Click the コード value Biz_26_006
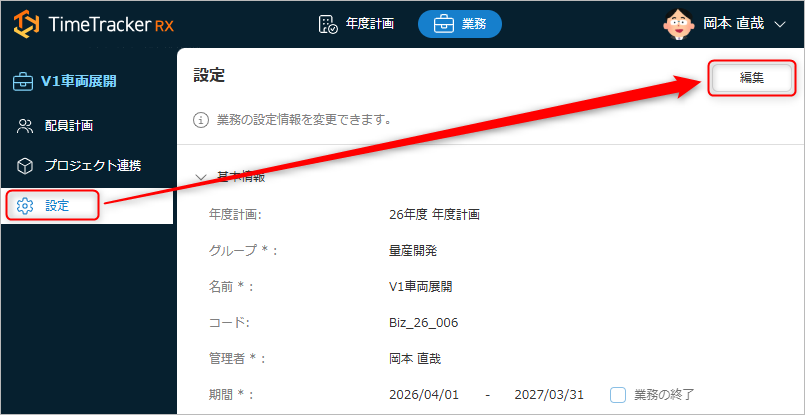Viewport: 805px width, 415px height. click(x=423, y=322)
